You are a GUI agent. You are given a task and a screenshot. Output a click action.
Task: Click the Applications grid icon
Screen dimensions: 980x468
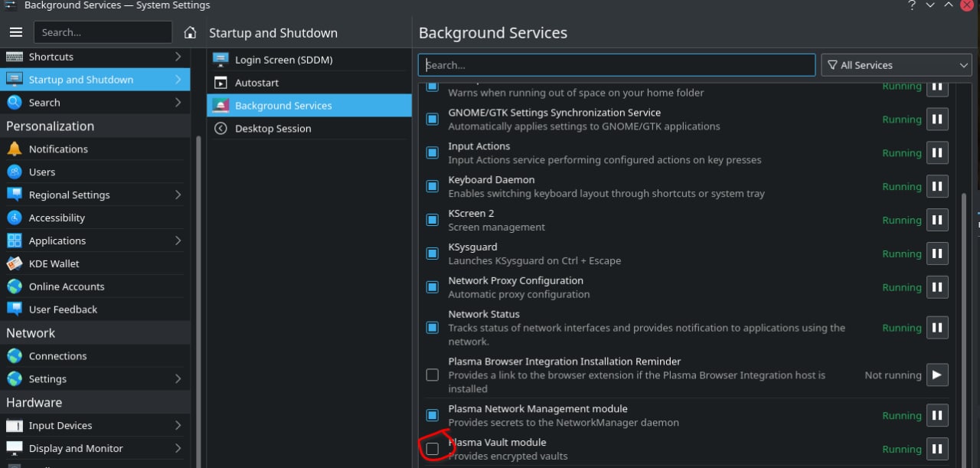[14, 241]
